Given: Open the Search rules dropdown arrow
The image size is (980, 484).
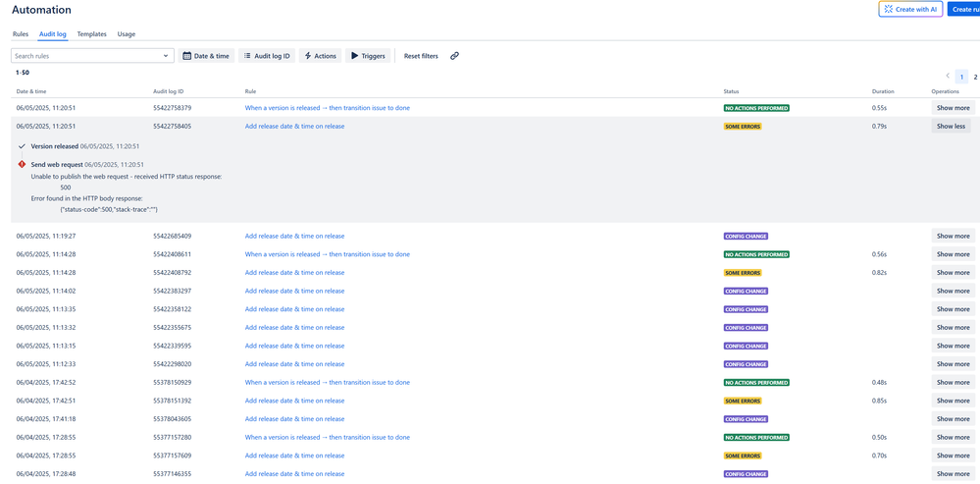Looking at the screenshot, I should point(166,56).
